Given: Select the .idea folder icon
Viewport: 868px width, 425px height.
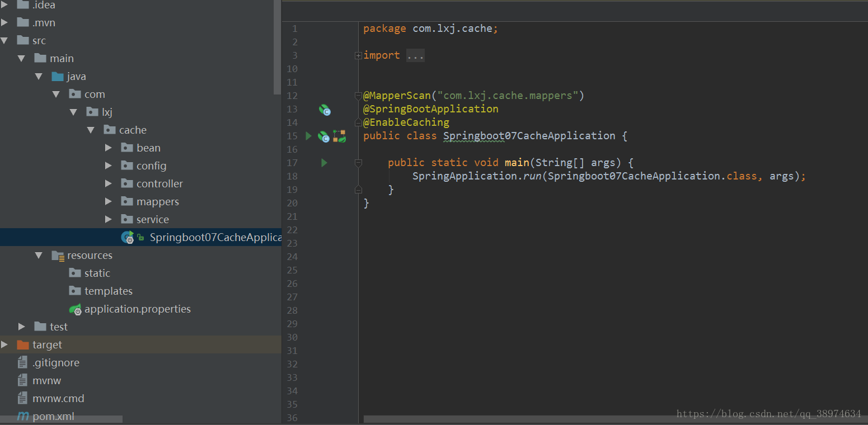Looking at the screenshot, I should [x=23, y=4].
